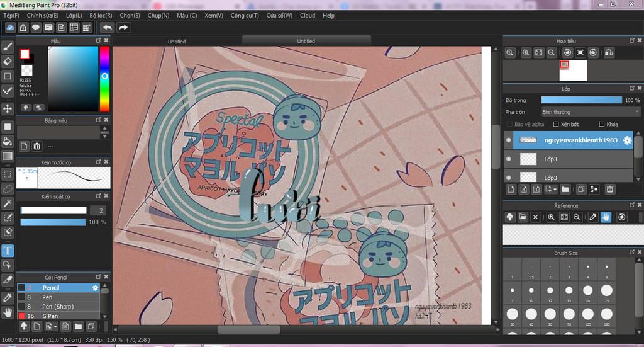Click the cloud save icon in toolbar

click(x=10, y=28)
